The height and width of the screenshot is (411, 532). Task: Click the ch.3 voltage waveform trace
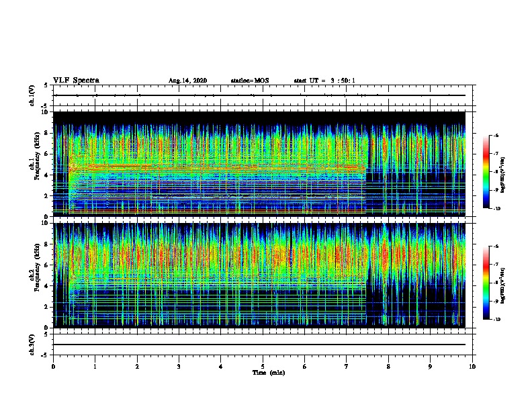point(259,345)
